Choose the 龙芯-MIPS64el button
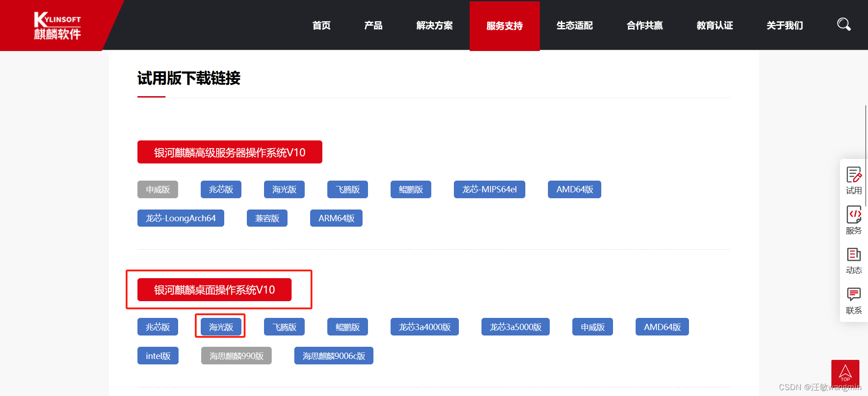 (x=490, y=190)
